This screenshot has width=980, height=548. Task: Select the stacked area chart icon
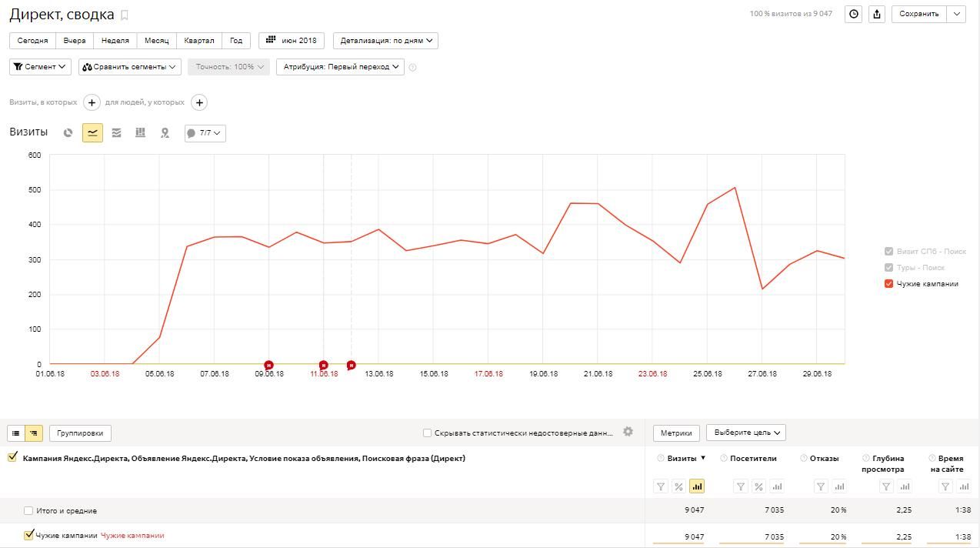(x=116, y=132)
